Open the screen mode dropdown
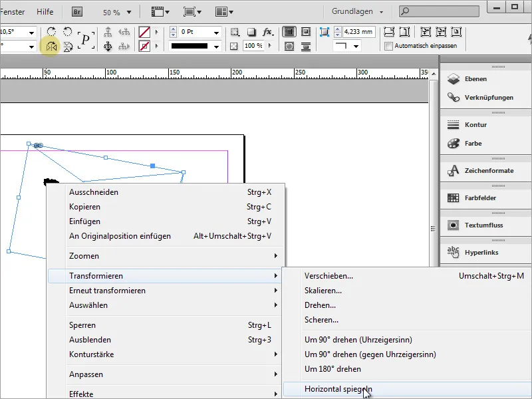The width and height of the screenshot is (532, 399). [192, 12]
